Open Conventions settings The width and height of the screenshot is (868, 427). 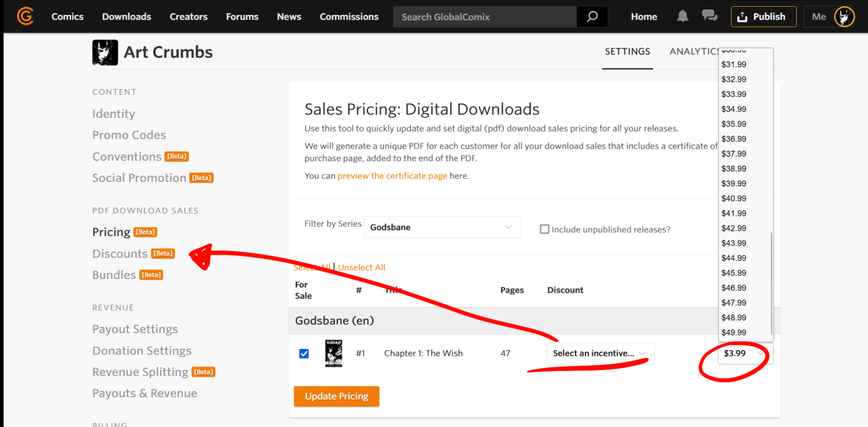[x=127, y=157]
